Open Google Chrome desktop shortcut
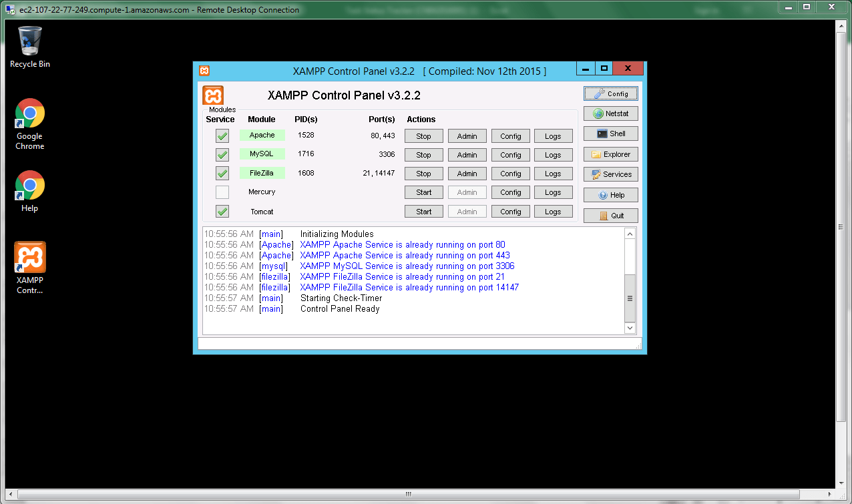This screenshot has height=504, width=852. (x=30, y=123)
